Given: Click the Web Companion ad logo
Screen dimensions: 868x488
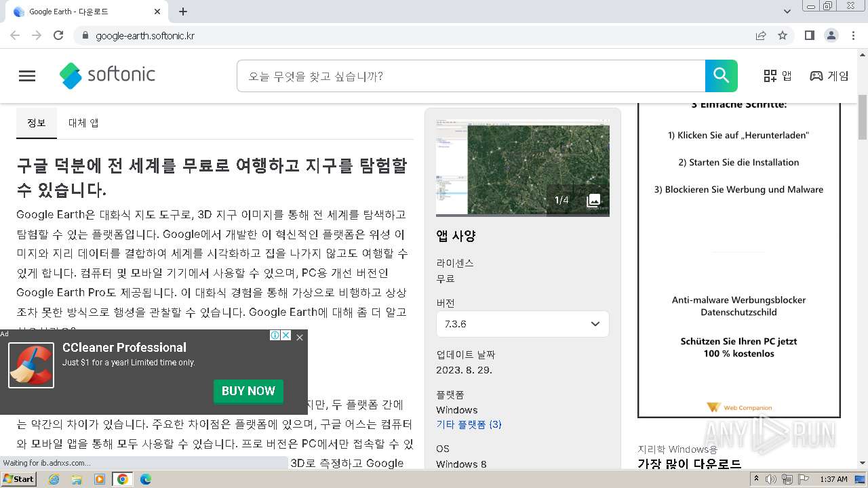Looking at the screenshot, I should click(x=739, y=407).
